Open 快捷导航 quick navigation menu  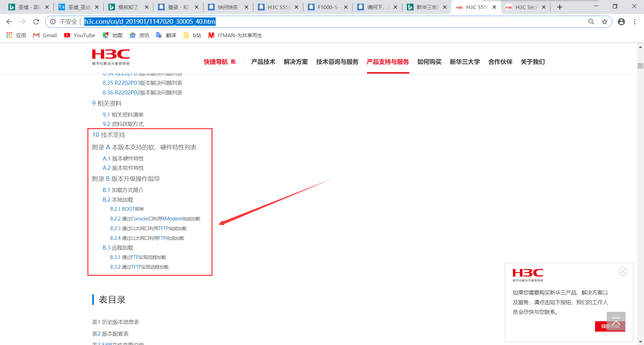[220, 62]
